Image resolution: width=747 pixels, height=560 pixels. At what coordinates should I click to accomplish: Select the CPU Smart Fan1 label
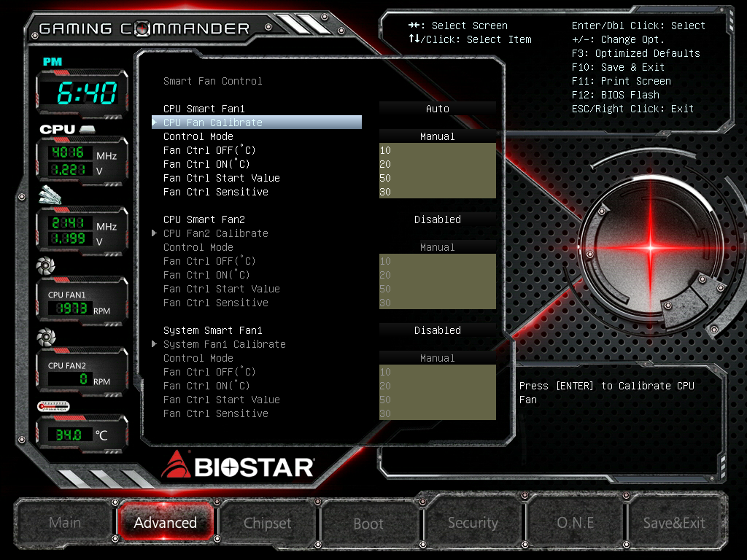(x=204, y=109)
